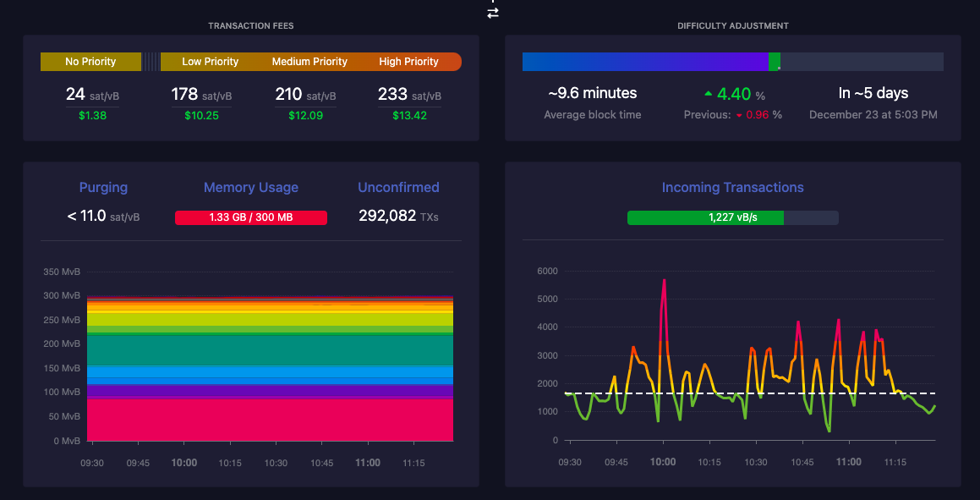Click the tallest peak on incoming chart
The width and height of the screenshot is (980, 500).
[x=664, y=281]
